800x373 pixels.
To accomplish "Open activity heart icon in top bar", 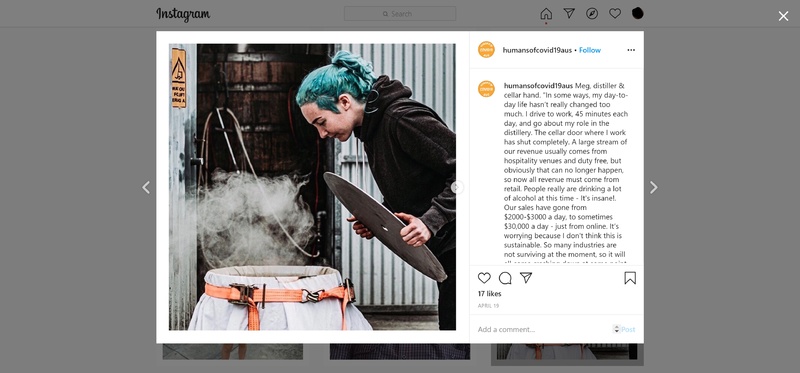I will click(x=615, y=13).
